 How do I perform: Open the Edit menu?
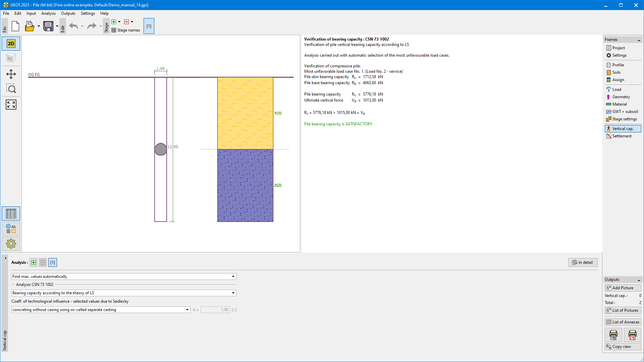[x=18, y=13]
